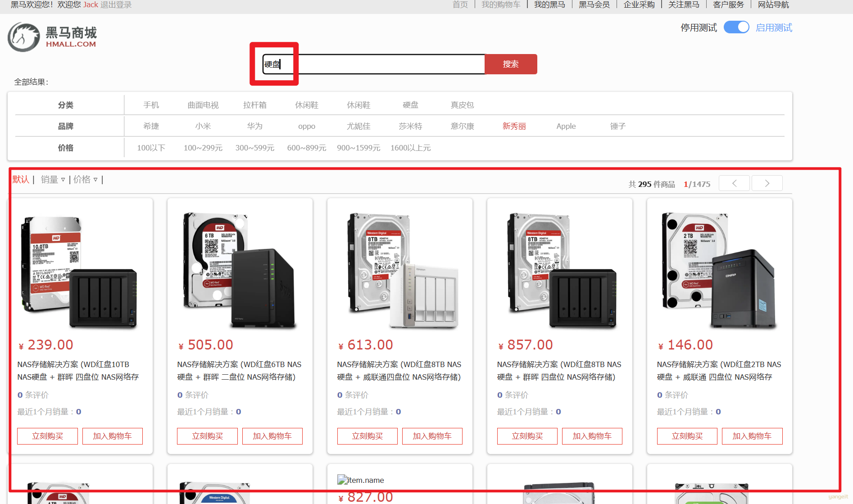Filter brand by 华为

click(x=255, y=126)
